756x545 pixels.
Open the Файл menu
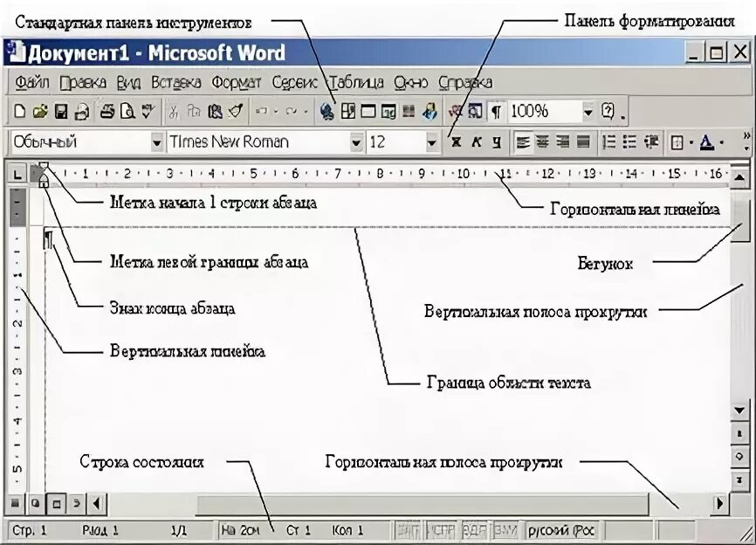31,82
